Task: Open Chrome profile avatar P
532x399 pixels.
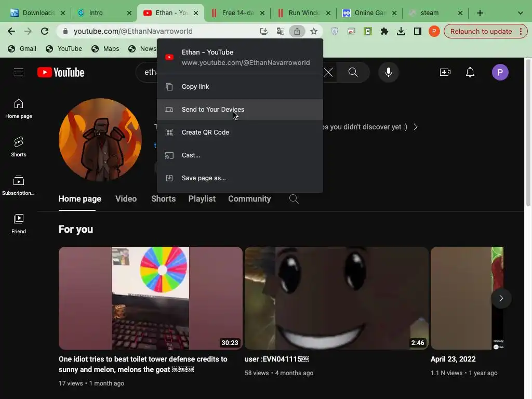Action: click(434, 31)
